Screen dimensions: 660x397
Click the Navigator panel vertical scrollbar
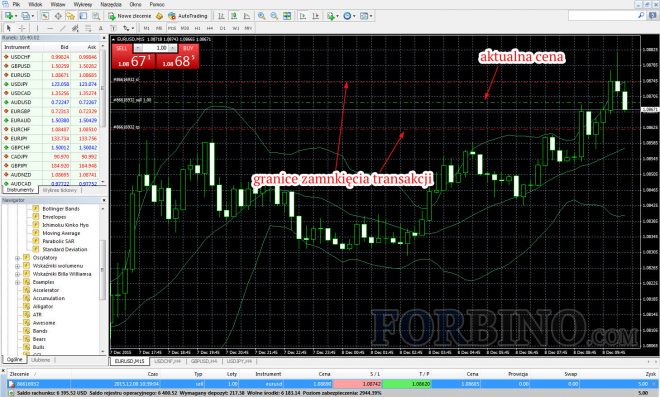pyautogui.click(x=103, y=278)
